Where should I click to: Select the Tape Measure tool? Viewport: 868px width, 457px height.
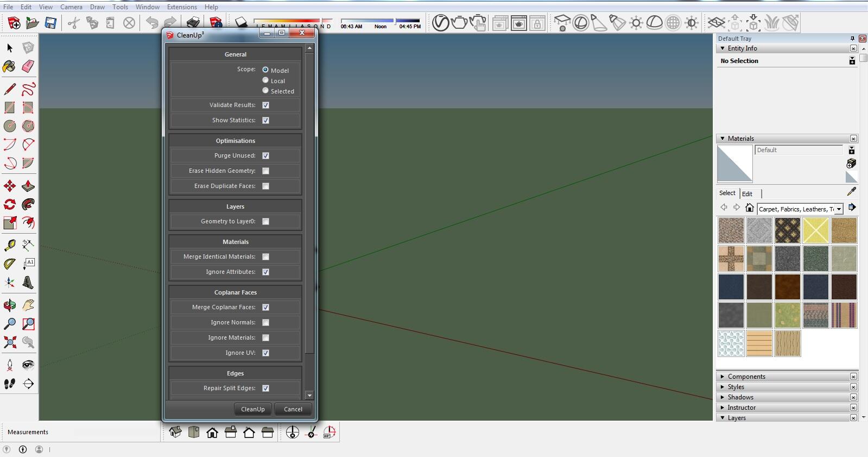point(9,246)
